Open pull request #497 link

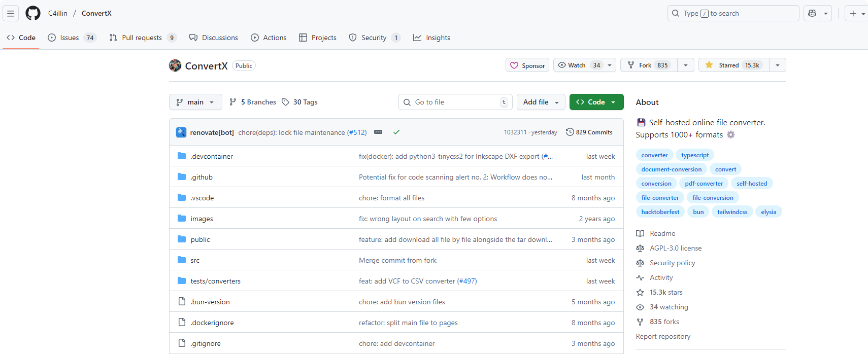point(468,281)
